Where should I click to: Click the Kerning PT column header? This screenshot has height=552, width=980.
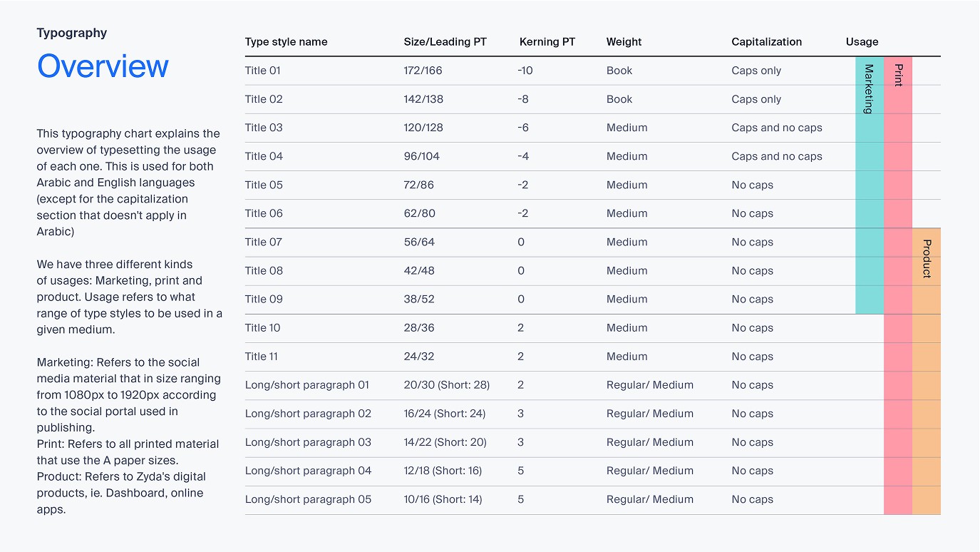(x=547, y=42)
